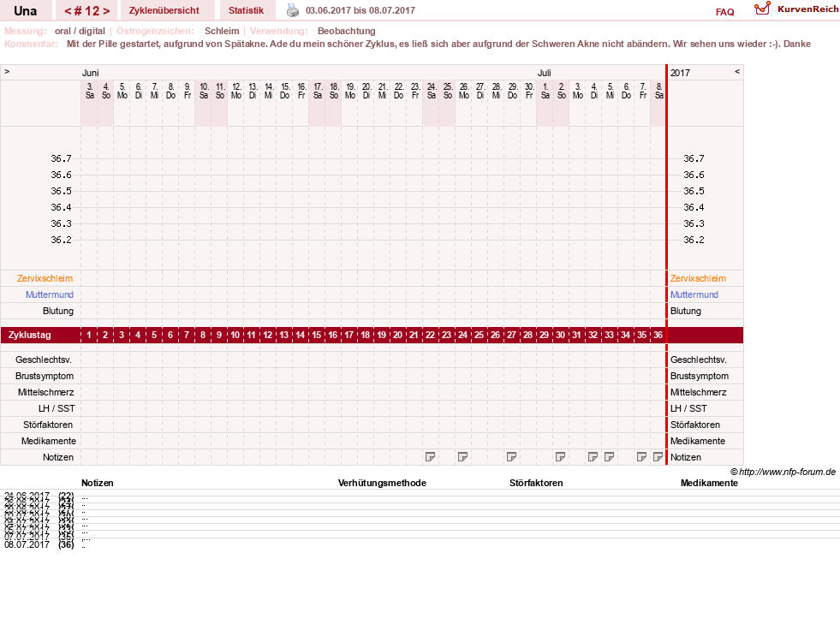
Task: Open the note icon on cycle day 22
Action: coord(430,456)
